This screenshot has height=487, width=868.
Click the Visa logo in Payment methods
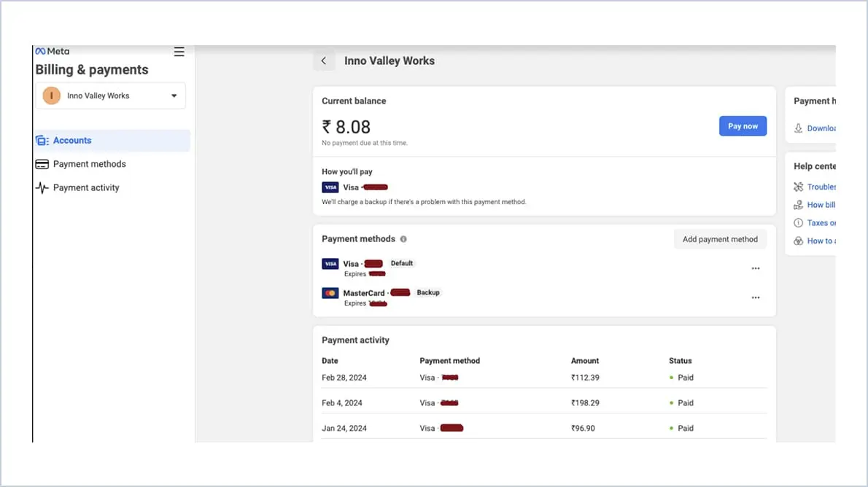pos(330,264)
